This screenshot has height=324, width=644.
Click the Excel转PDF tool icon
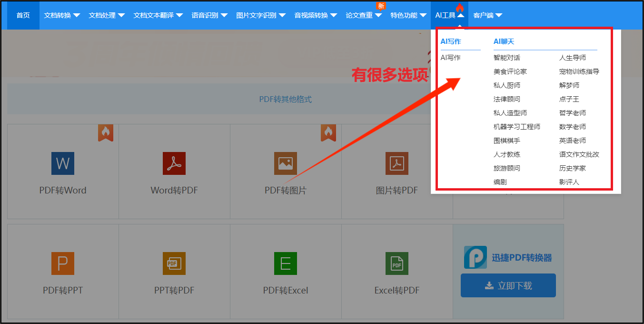coord(396,263)
